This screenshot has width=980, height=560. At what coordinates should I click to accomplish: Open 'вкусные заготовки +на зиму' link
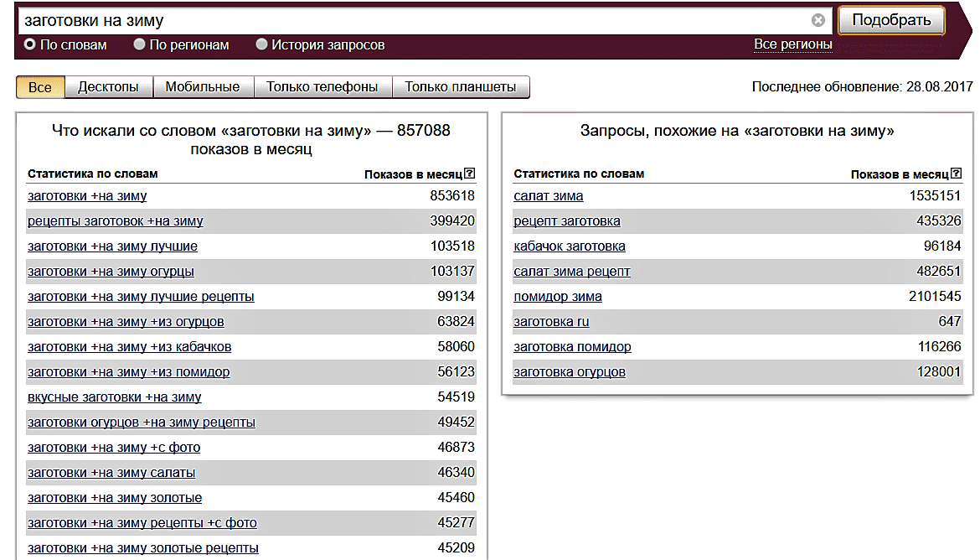(114, 397)
